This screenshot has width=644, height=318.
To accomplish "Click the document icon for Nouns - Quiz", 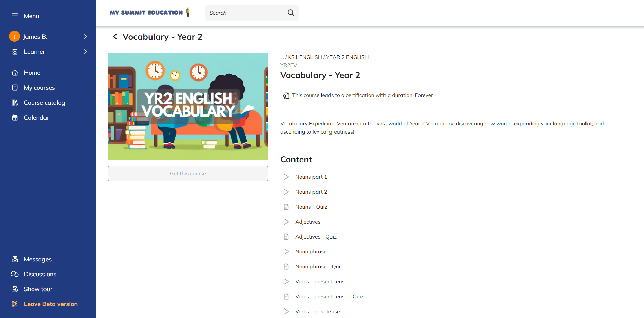I will 286,207.
